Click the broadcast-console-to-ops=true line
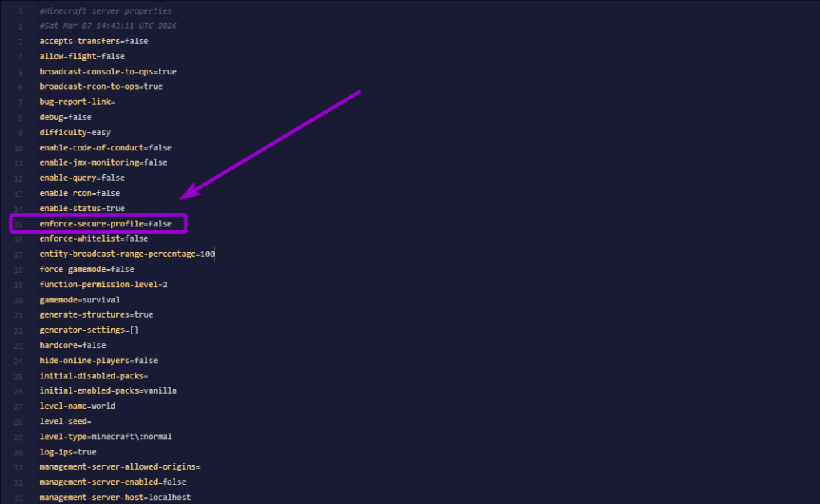 [x=107, y=71]
